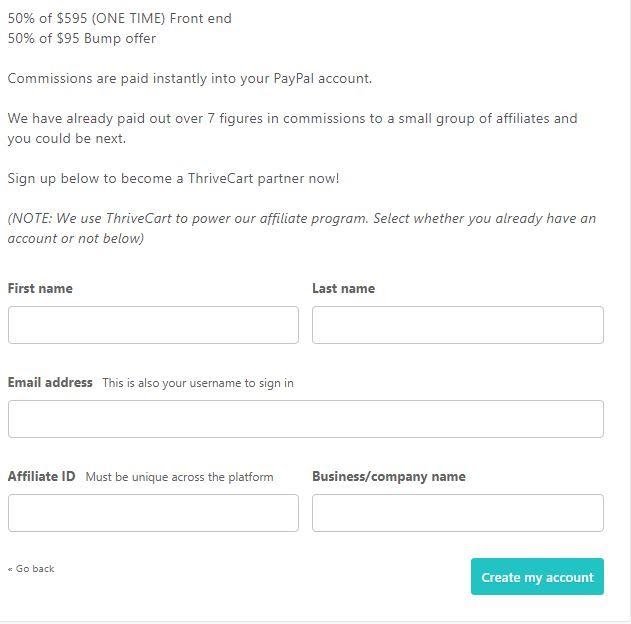Viewport: 631px width, 624px height.
Task: Click the Affiliate ID label
Action: [x=41, y=476]
